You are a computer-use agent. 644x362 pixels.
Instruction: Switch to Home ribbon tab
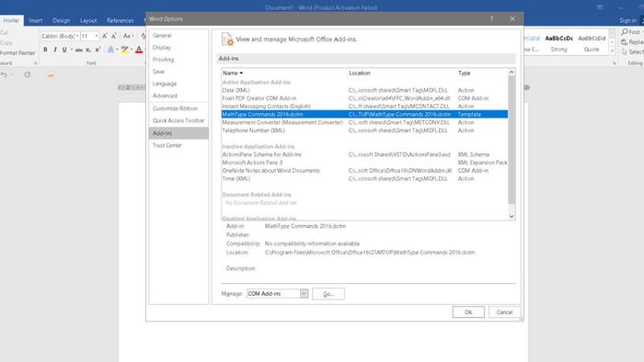[x=11, y=20]
